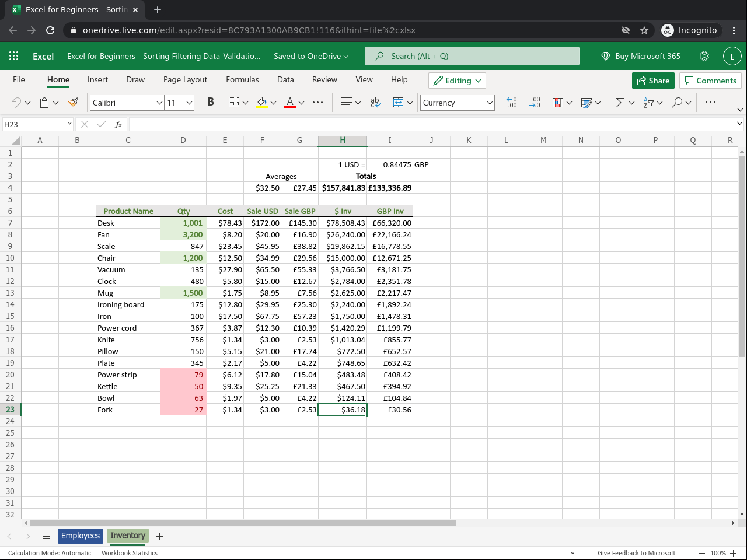Open the Microsoft app launcher grid

click(x=14, y=56)
